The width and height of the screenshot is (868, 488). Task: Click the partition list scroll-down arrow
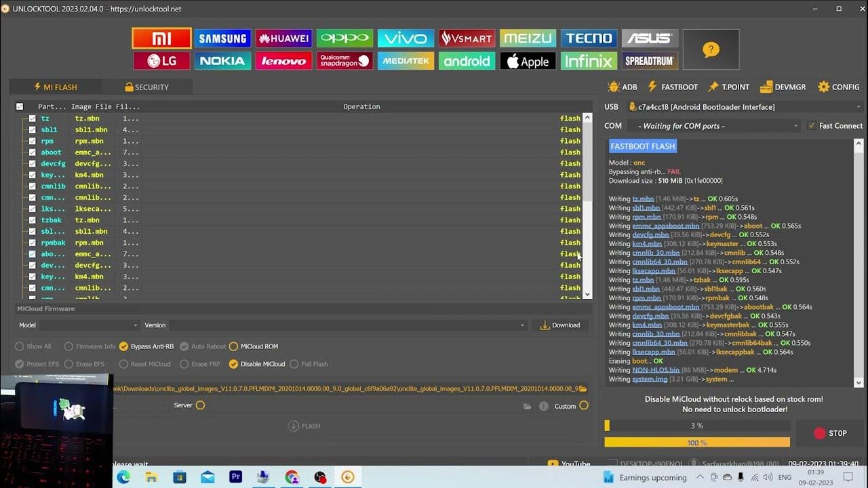(x=587, y=294)
